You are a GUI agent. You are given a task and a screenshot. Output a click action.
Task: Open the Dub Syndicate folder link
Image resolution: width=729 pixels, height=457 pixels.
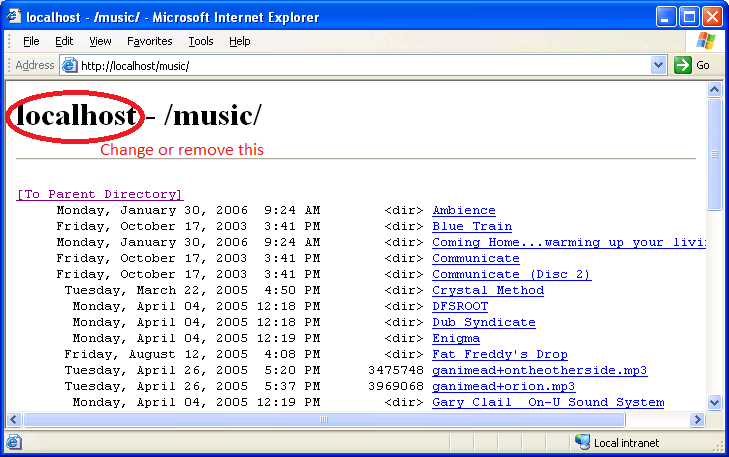[484, 322]
